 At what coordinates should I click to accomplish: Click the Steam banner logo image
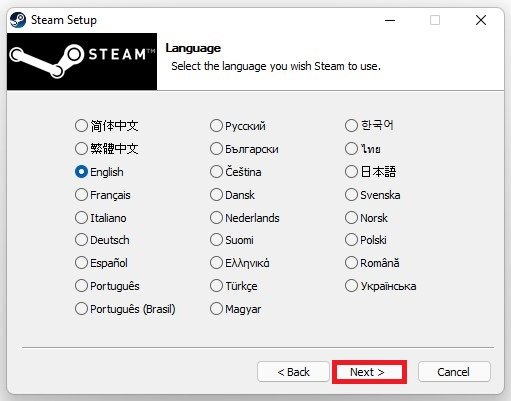82,61
